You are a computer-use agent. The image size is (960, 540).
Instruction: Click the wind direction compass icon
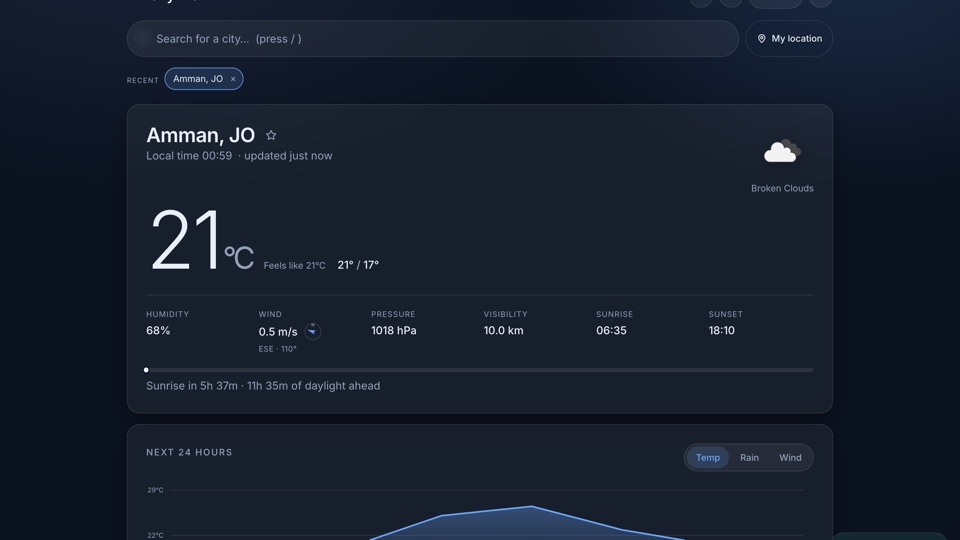click(312, 331)
